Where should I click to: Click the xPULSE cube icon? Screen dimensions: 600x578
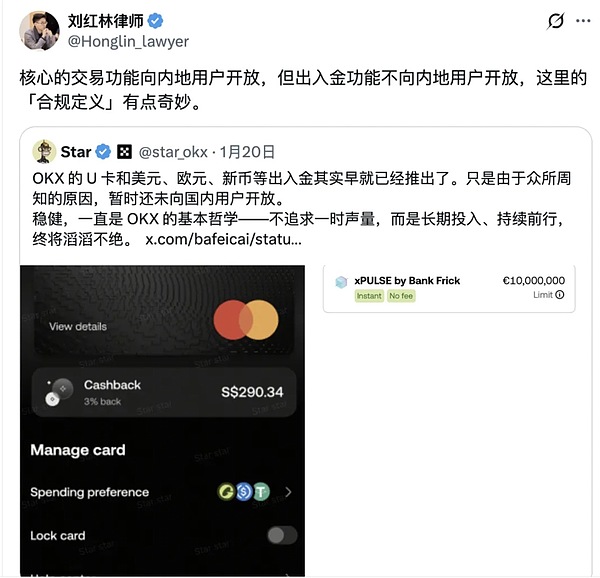pos(341,282)
